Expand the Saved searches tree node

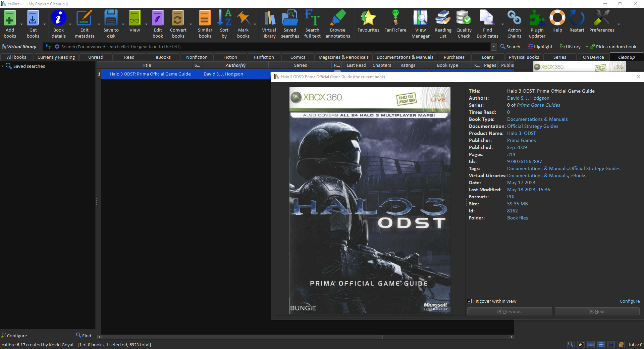(x=2, y=66)
